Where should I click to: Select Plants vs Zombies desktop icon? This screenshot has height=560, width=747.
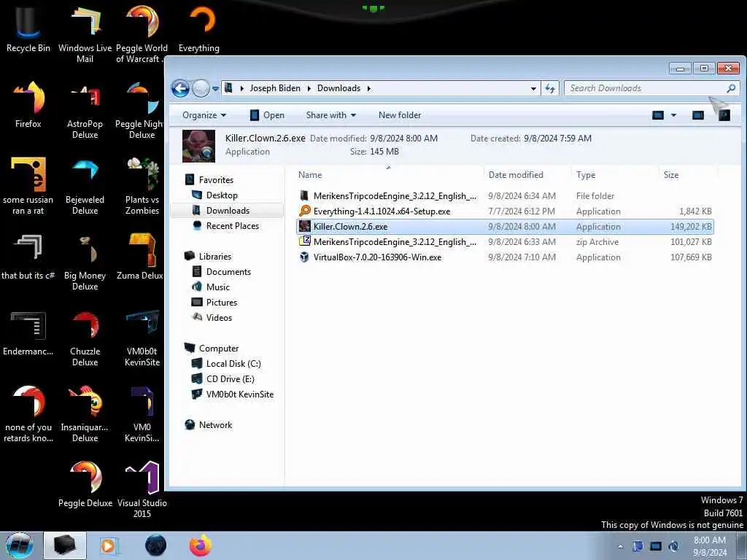tap(142, 187)
